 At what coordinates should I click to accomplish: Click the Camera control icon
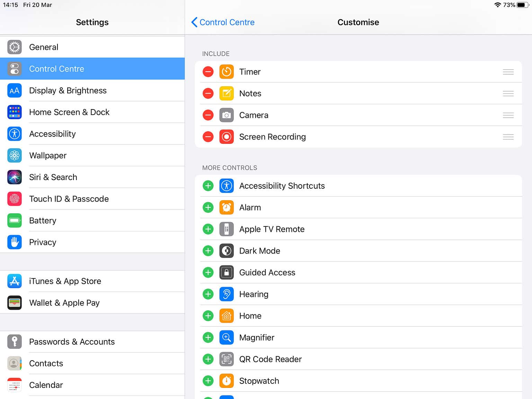pos(227,115)
